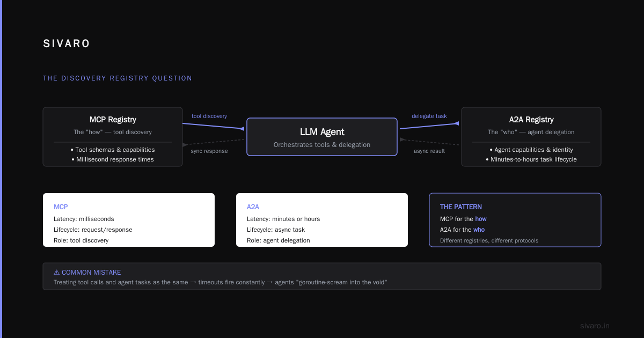644x338 pixels.
Task: Click 'A2A for the who' line
Action: pos(462,230)
